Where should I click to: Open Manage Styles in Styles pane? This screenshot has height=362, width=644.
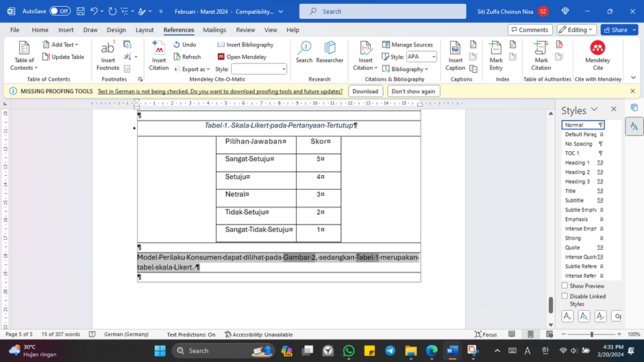600,316
